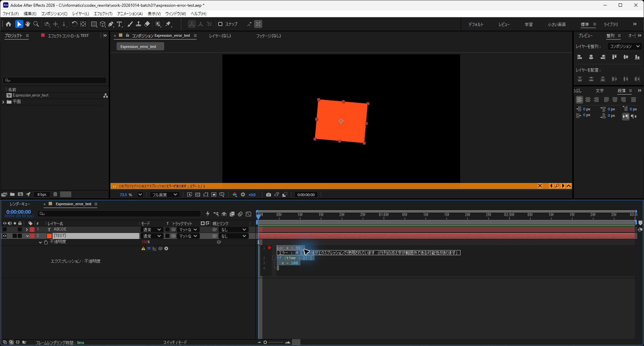Screen dimensions: 644x346
Task: Open the フル画質 resolution dropdown
Action: click(165, 195)
